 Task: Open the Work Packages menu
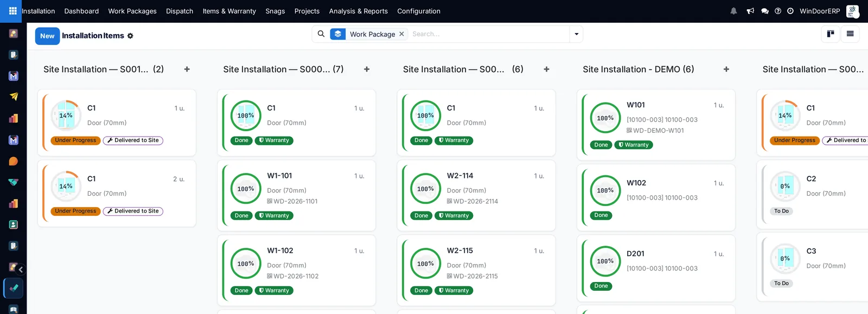click(132, 11)
